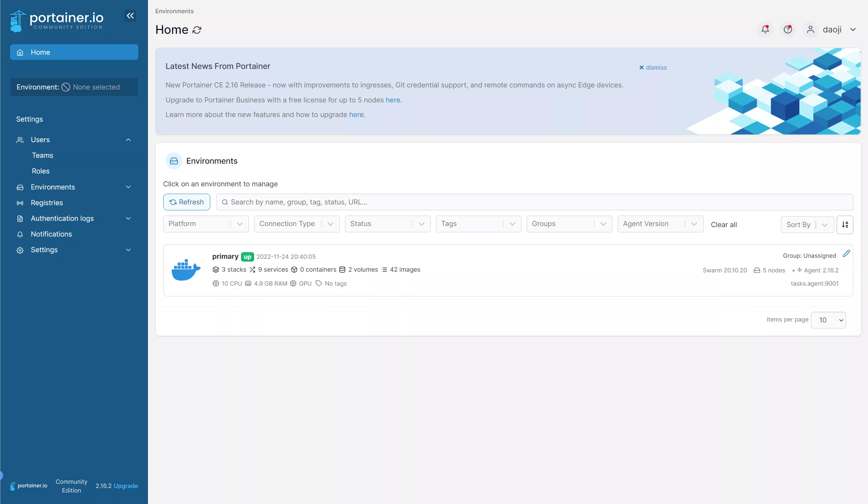Click the images list icon in the primary row
Screen dimensions: 868x504
tap(384, 270)
